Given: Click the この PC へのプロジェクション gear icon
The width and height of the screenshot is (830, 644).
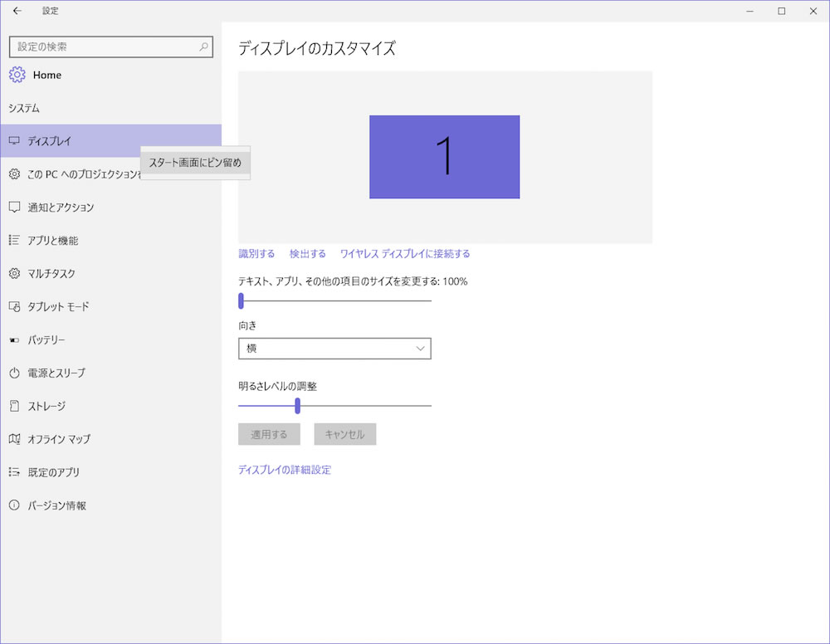Looking at the screenshot, I should coord(14,173).
